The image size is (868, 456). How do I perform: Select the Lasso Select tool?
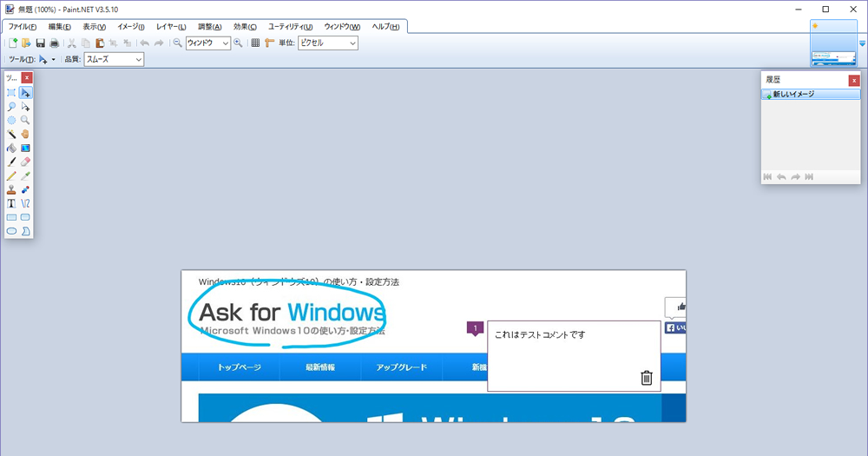[11, 106]
